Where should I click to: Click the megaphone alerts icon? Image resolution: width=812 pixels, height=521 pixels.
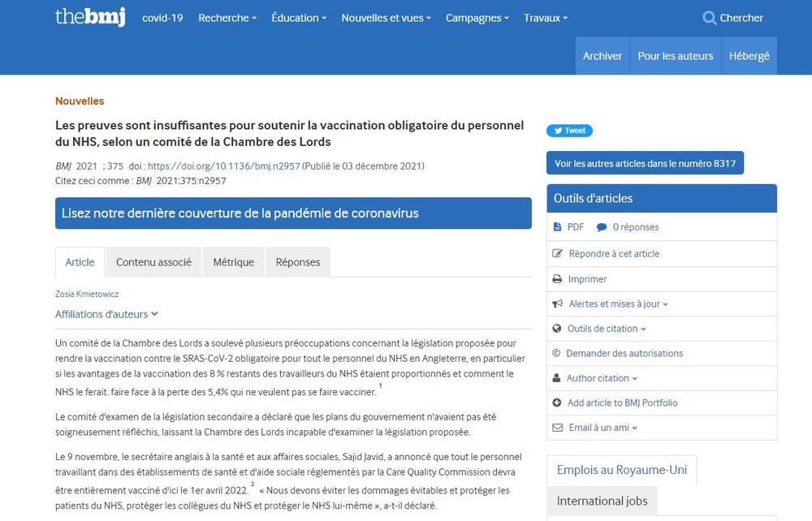[557, 304]
